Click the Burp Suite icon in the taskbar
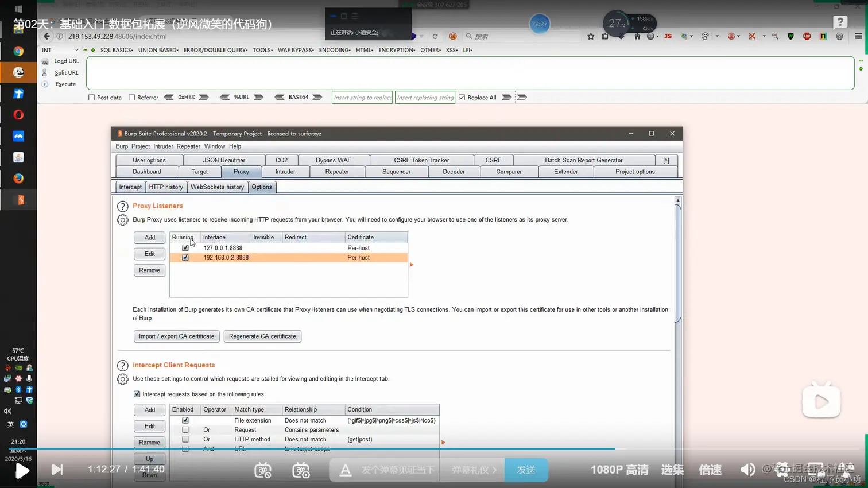The width and height of the screenshot is (868, 488). pos(20,200)
